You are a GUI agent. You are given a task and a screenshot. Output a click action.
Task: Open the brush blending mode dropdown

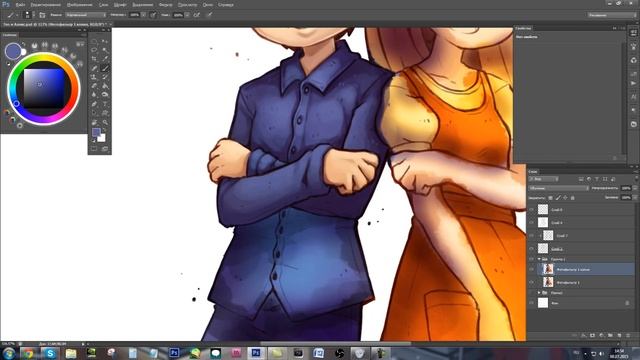pyautogui.click(x=86, y=15)
